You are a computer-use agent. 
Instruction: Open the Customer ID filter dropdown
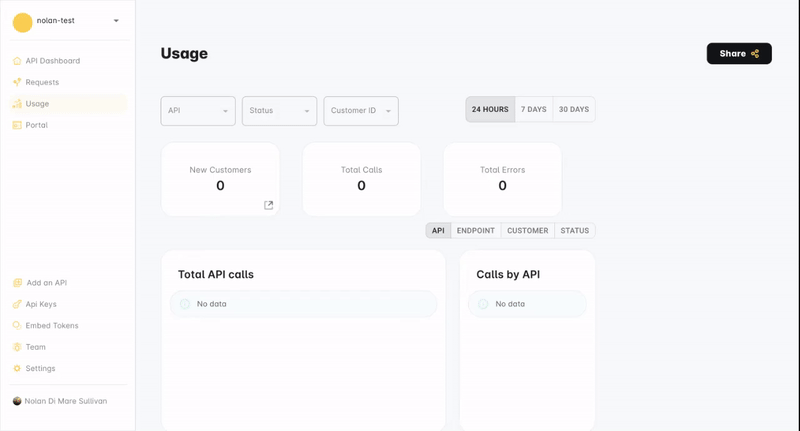tap(361, 111)
